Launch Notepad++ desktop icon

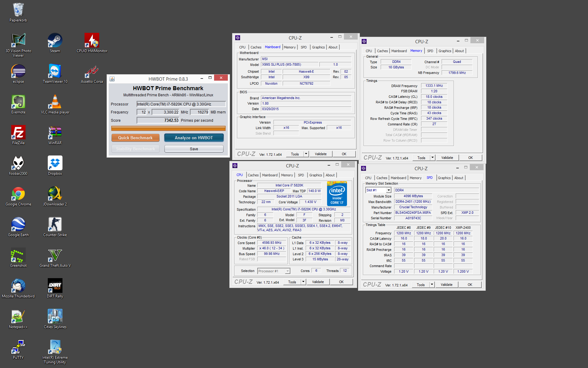click(x=18, y=319)
